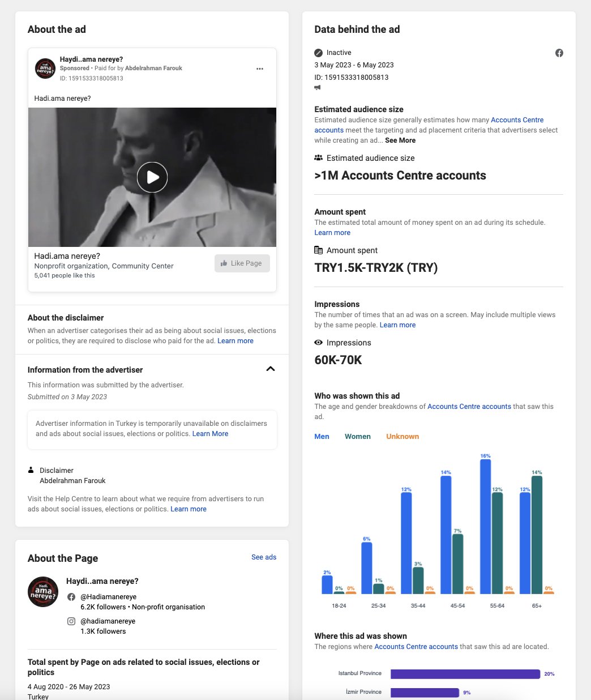
Task: Expand description with See More
Action: click(x=400, y=140)
